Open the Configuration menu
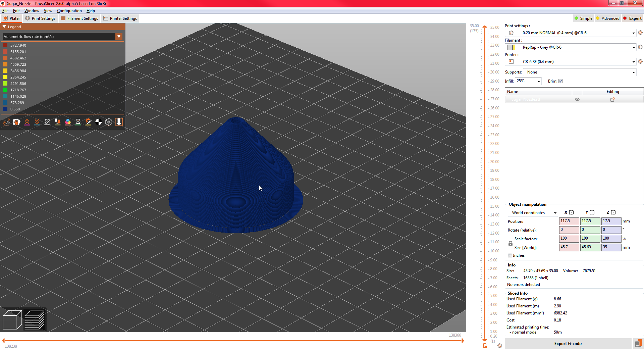The image size is (644, 349). (69, 11)
